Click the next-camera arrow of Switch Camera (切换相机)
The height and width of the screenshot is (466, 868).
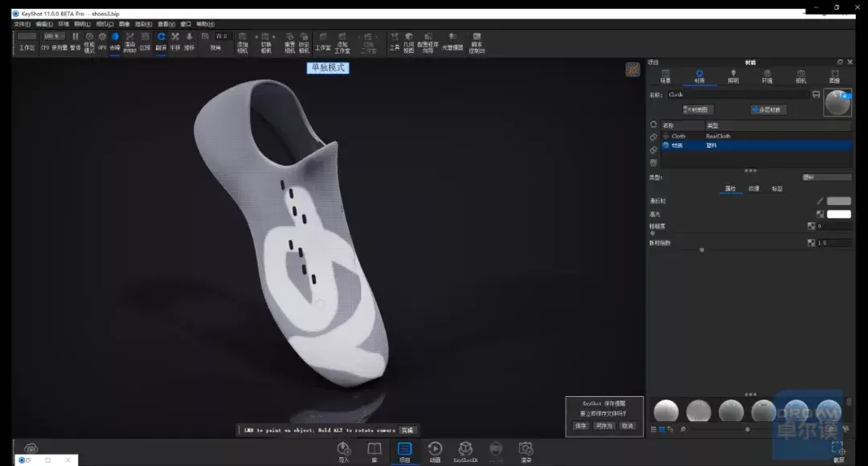[274, 36]
